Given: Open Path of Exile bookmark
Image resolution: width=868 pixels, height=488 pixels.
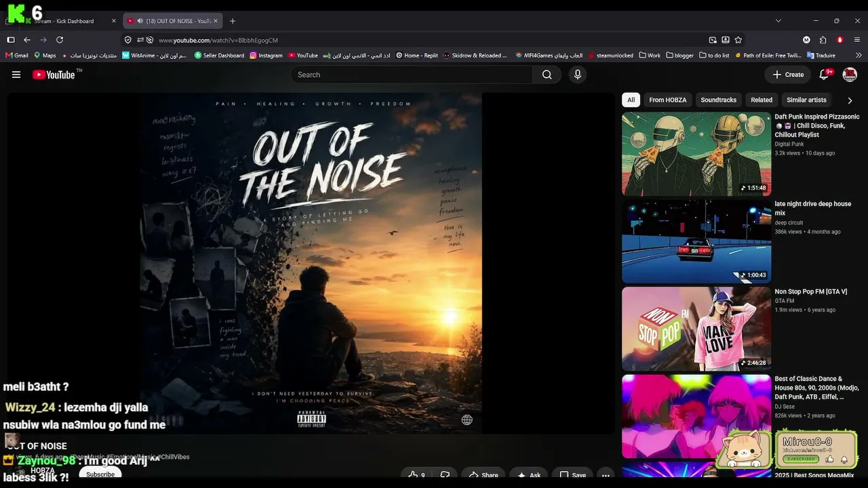Looking at the screenshot, I should coord(768,56).
